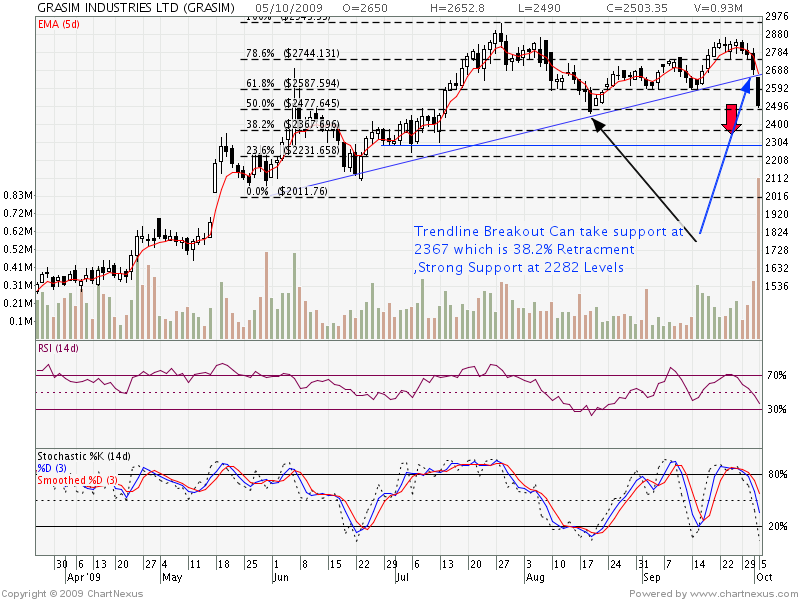
Task: Click the 0.62M volume axis label
Action: pyautogui.click(x=18, y=231)
